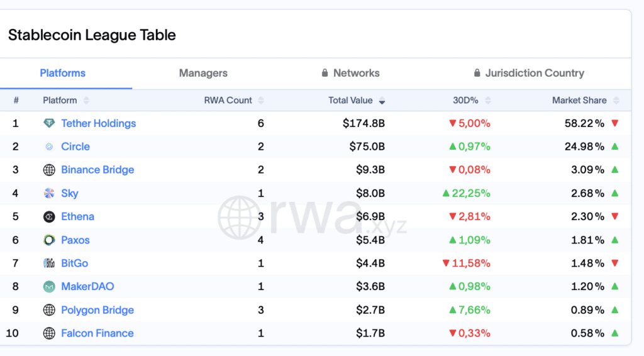Viewport: 644px width, 356px height.
Task: Click the Ethena logo icon
Action: [49, 217]
